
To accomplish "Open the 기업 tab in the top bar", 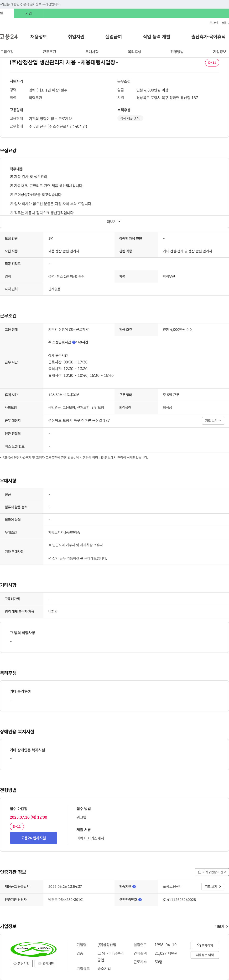I will (29, 13).
